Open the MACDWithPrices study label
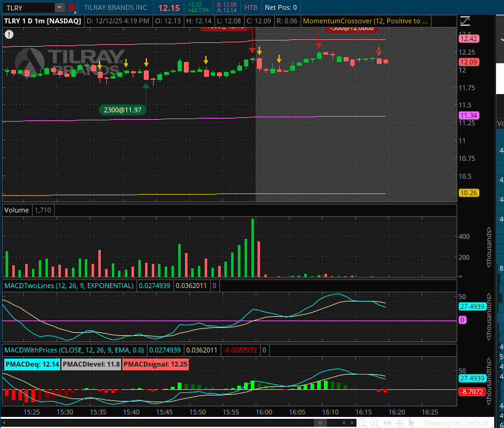This screenshot has width=504, height=428. 74,350
